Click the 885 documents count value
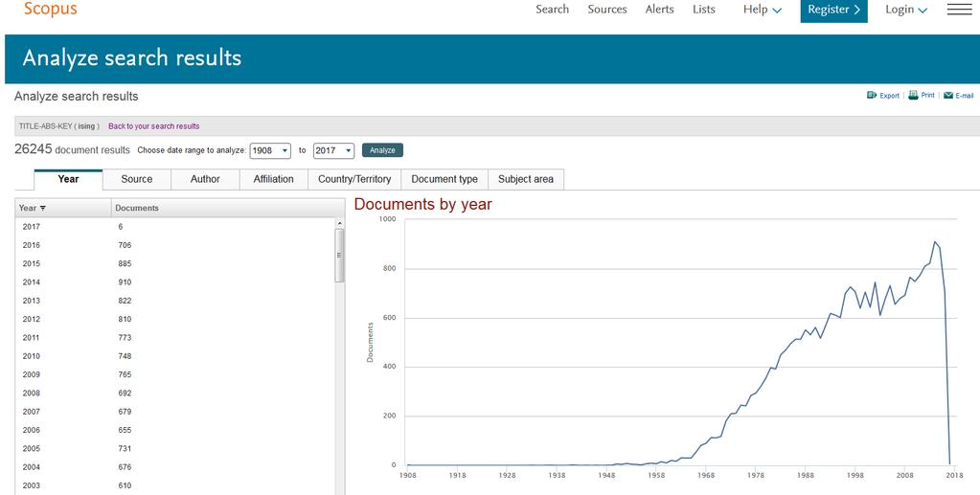This screenshot has width=980, height=495. click(x=125, y=263)
